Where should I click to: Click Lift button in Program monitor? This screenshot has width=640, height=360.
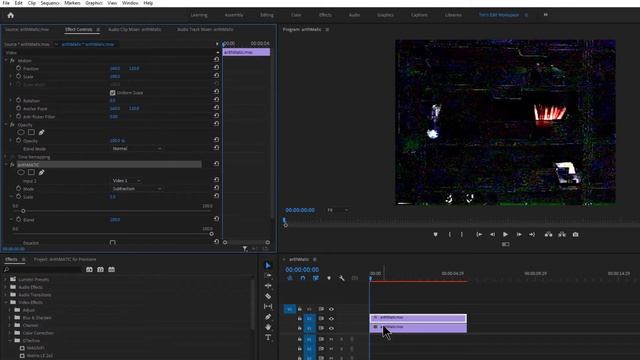tap(549, 234)
